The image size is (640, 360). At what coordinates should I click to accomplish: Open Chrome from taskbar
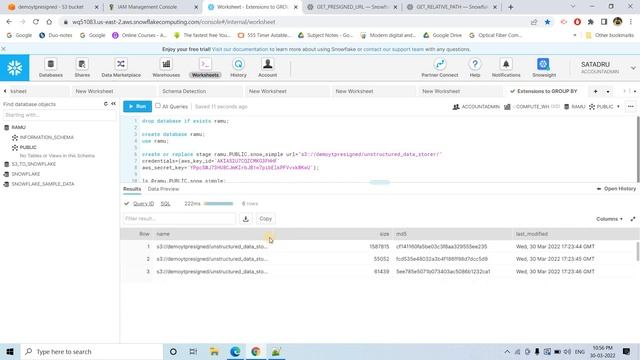[256, 351]
